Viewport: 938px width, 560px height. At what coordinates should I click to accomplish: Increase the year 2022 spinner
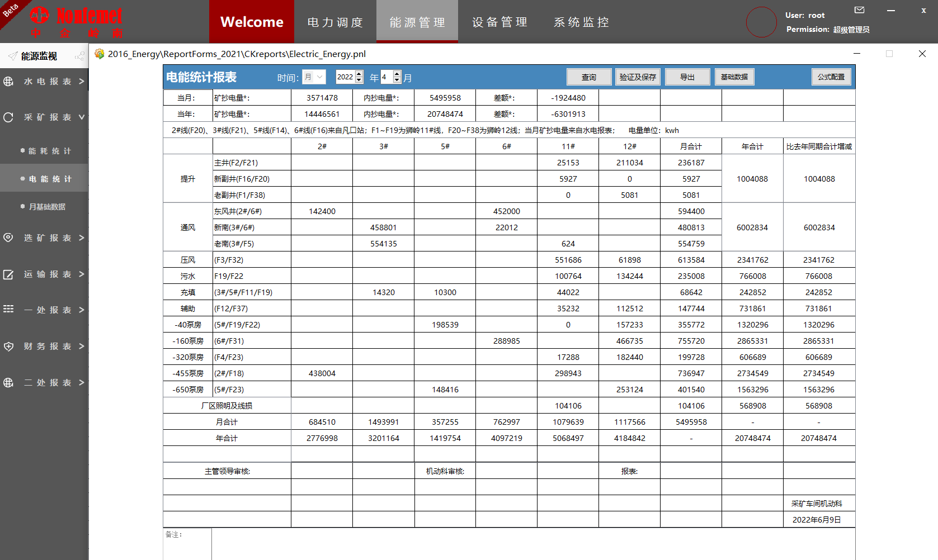[x=360, y=74]
